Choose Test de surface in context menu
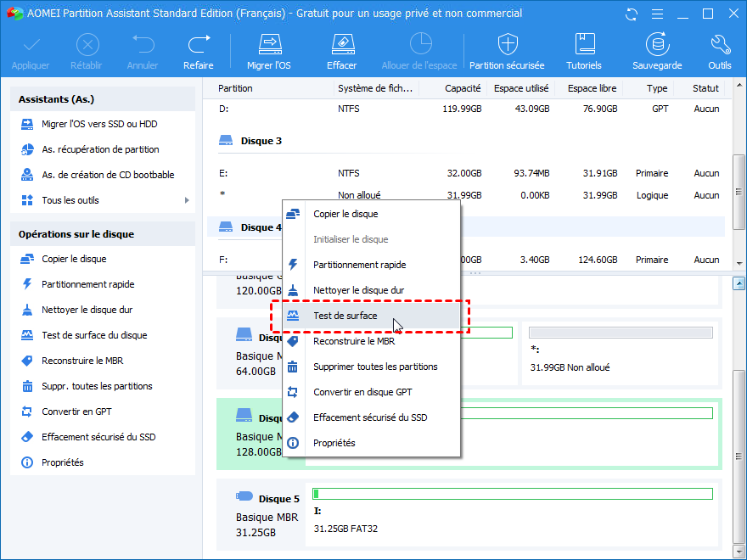The image size is (747, 560). [x=372, y=316]
